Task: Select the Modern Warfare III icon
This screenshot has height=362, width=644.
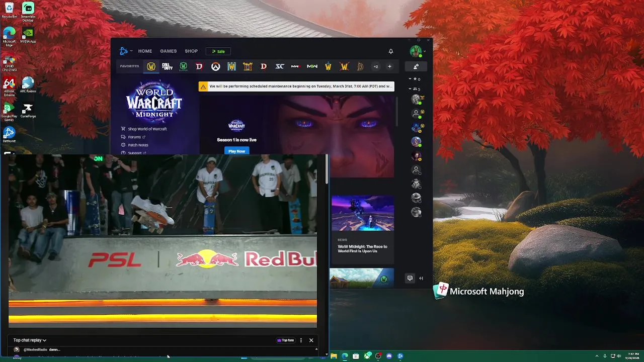Action: pos(296,66)
